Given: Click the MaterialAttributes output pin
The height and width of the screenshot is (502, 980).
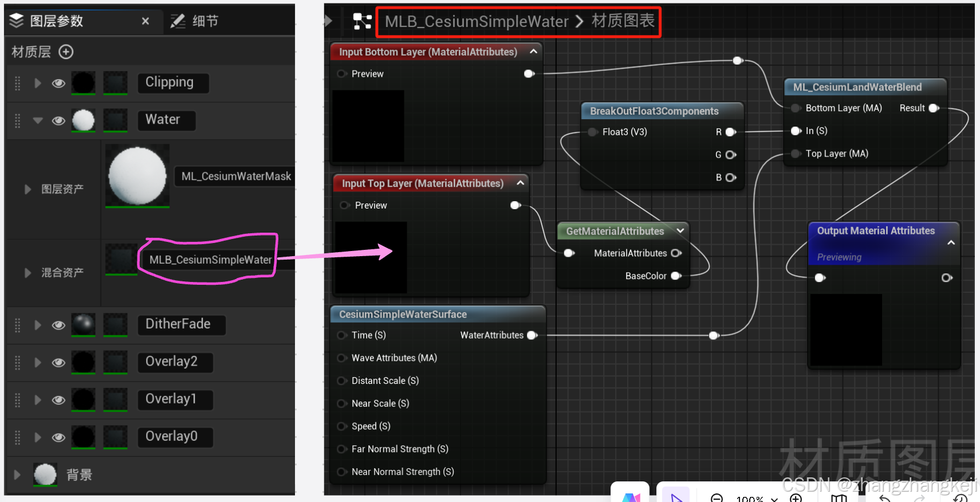Looking at the screenshot, I should coord(676,253).
